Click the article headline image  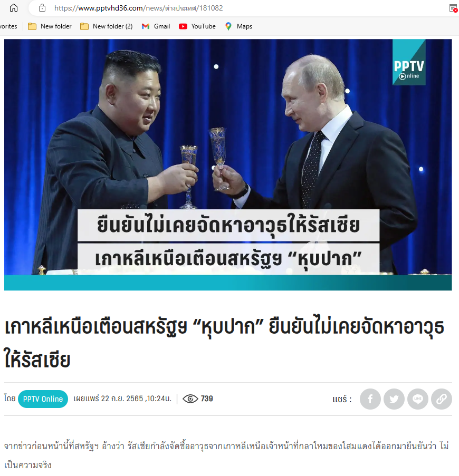pyautogui.click(x=228, y=164)
